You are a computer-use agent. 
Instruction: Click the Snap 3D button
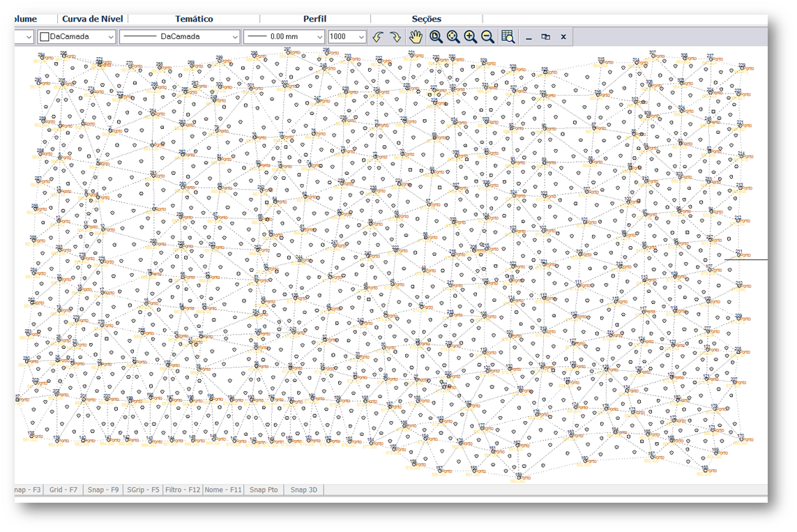coord(303,490)
